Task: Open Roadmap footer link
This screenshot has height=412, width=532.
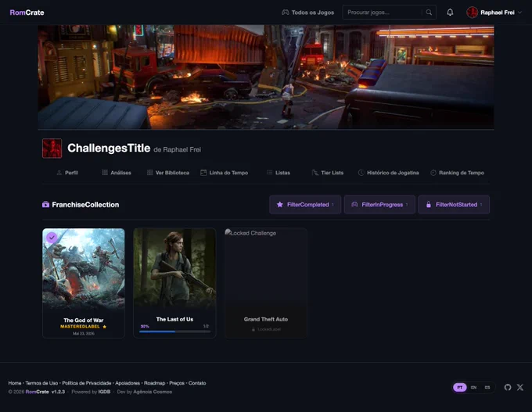Action: point(154,383)
